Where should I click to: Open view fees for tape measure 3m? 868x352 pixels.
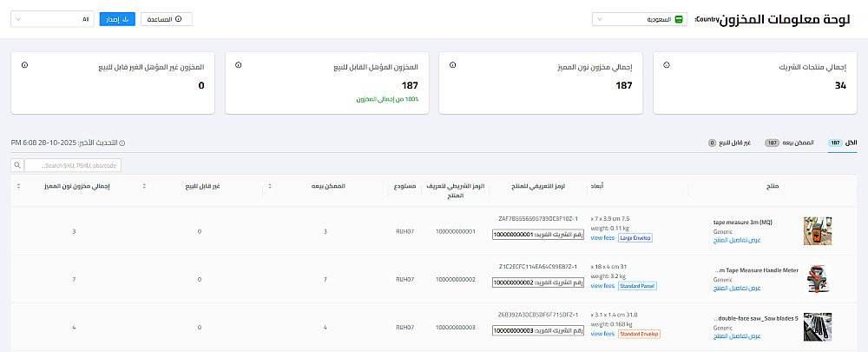point(602,237)
